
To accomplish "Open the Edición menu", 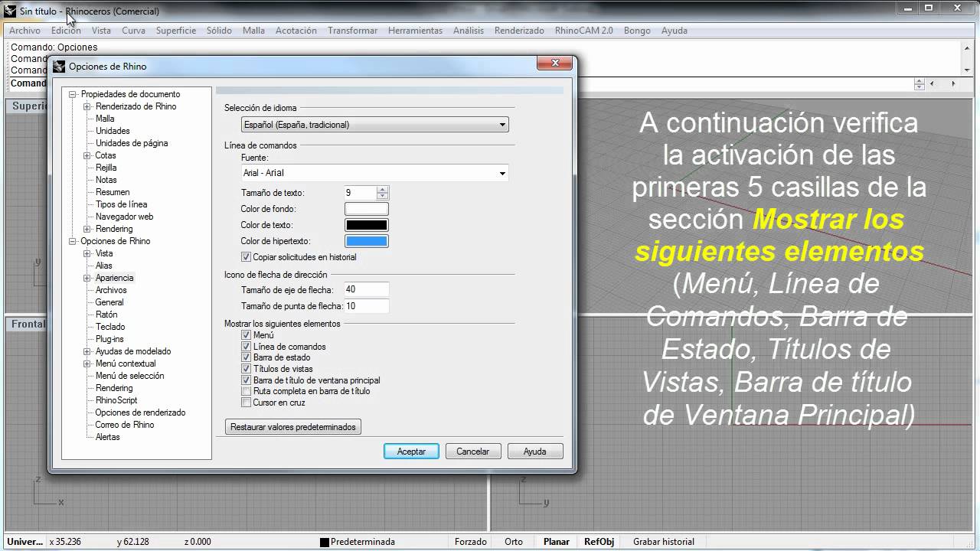I will pyautogui.click(x=66, y=31).
